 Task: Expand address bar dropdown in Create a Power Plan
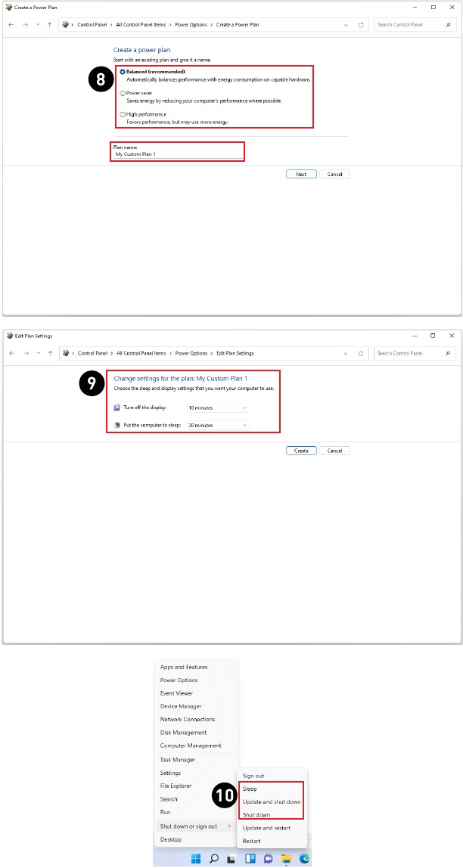pyautogui.click(x=346, y=25)
